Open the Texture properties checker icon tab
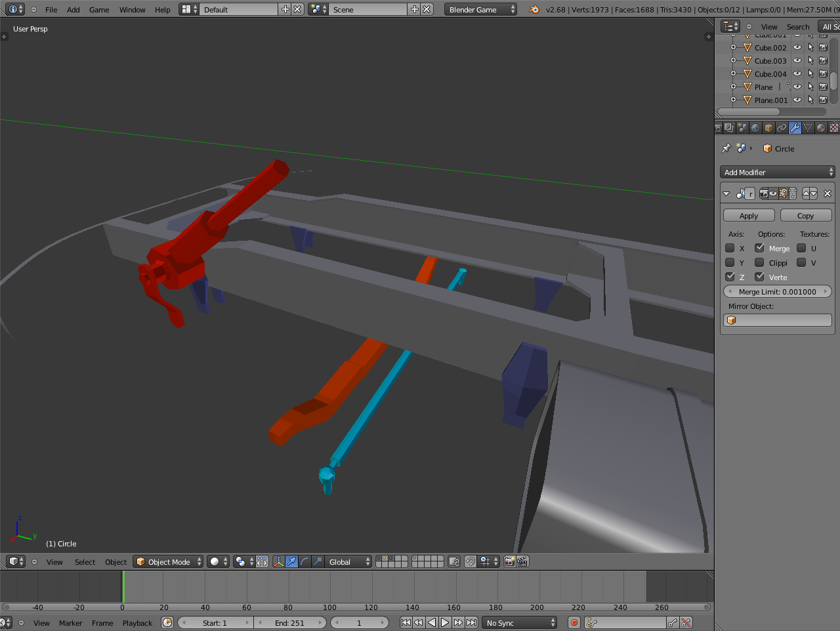 [834, 128]
